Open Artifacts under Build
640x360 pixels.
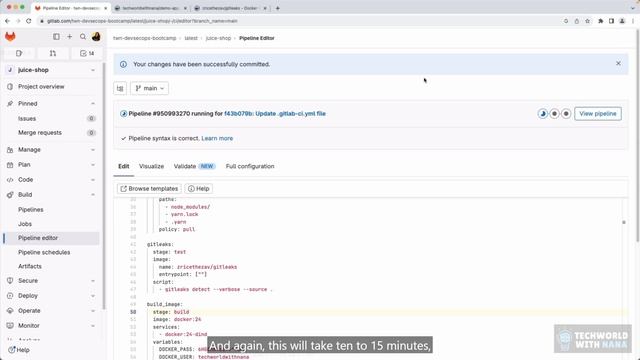coord(52,266)
